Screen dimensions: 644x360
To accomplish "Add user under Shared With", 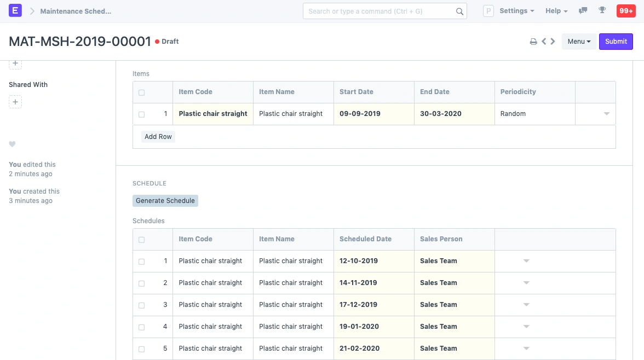I will coord(15,102).
